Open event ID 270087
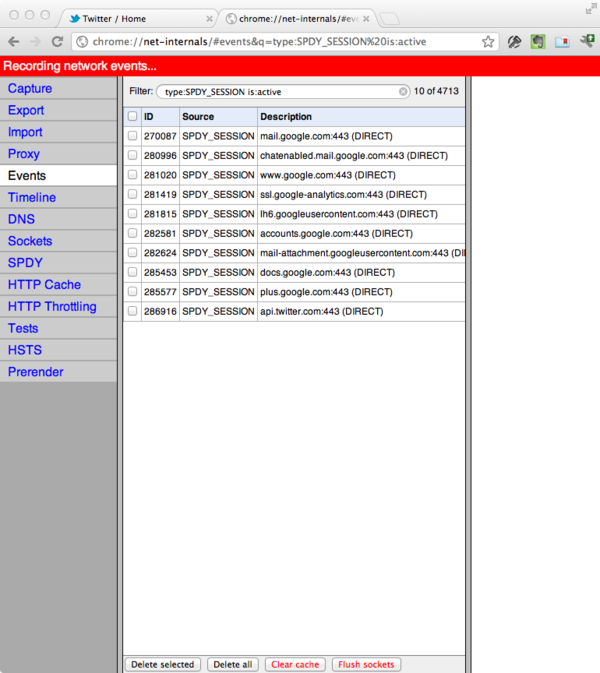This screenshot has width=600, height=673. tap(160, 136)
